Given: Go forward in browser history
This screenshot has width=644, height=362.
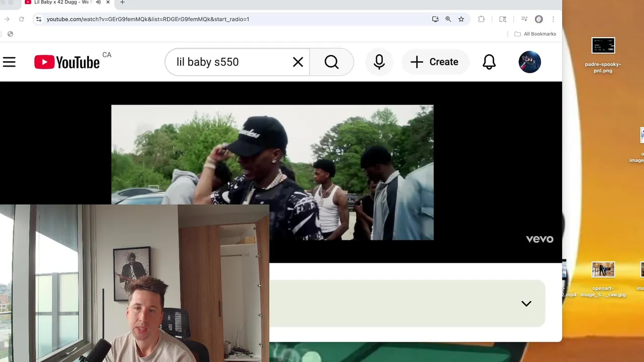Looking at the screenshot, I should click(7, 19).
